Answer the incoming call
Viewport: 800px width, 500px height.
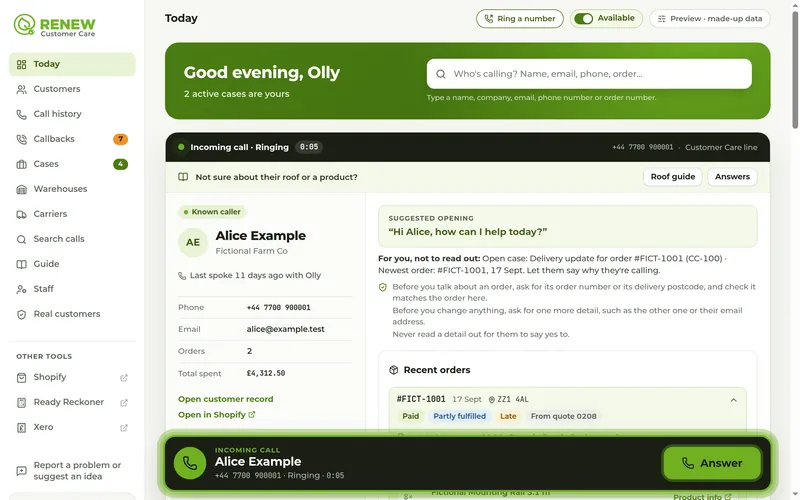[x=712, y=463]
